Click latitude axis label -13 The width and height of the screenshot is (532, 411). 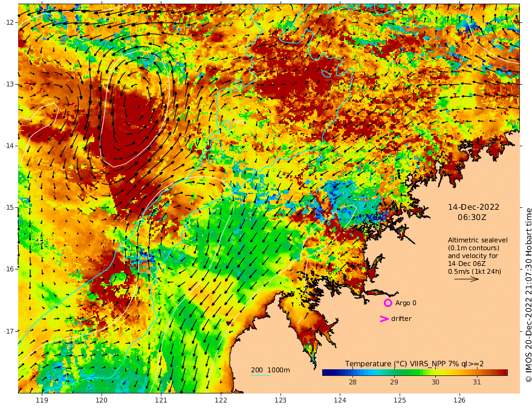8,84
